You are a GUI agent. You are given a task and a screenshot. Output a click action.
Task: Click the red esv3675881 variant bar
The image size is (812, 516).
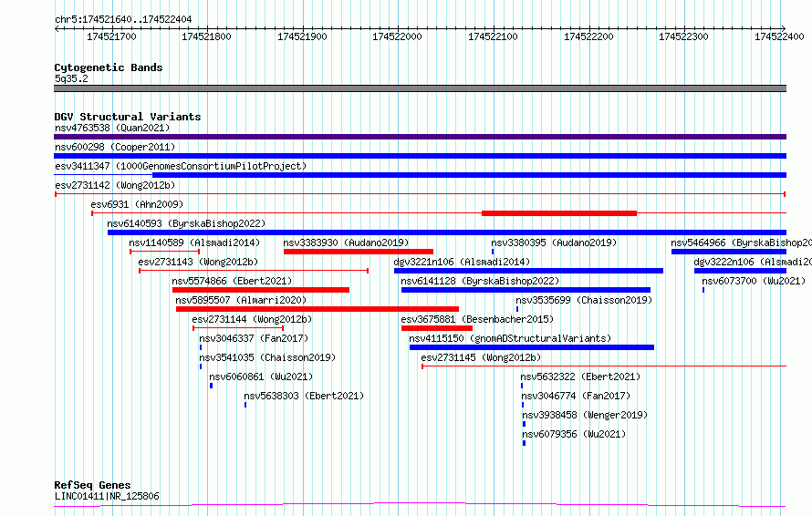point(437,328)
